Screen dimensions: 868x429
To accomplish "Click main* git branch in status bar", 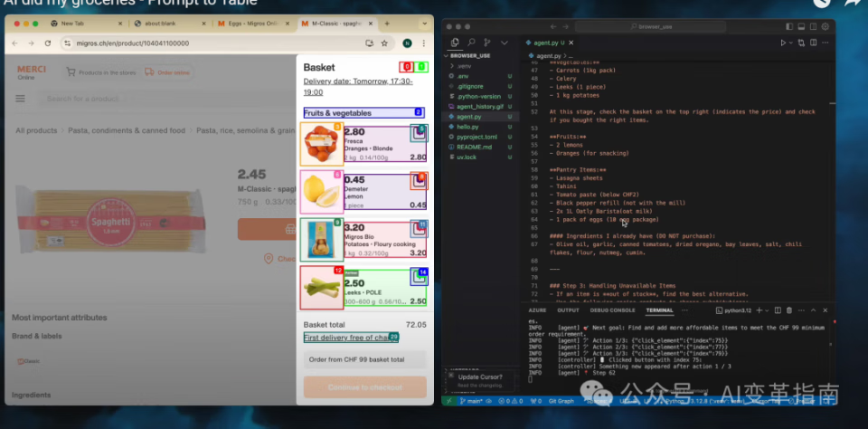I will coord(472,401).
